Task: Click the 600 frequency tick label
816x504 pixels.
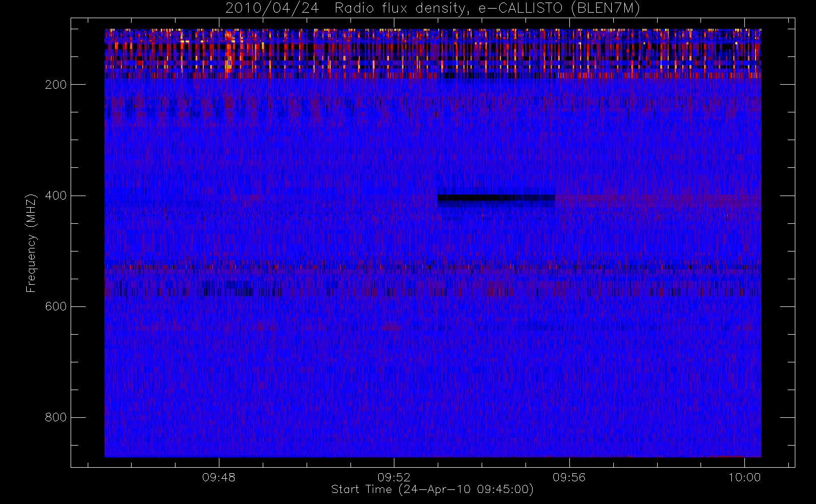Action: 56,306
